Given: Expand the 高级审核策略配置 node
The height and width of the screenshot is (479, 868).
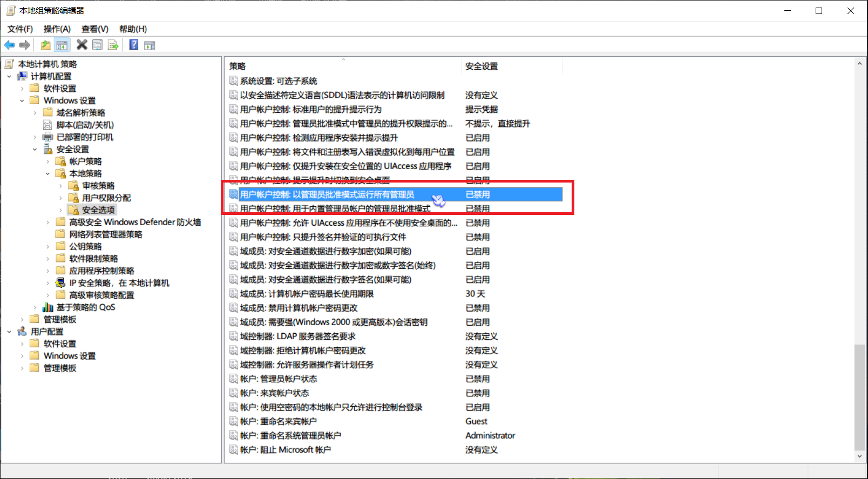Looking at the screenshot, I should (x=48, y=295).
